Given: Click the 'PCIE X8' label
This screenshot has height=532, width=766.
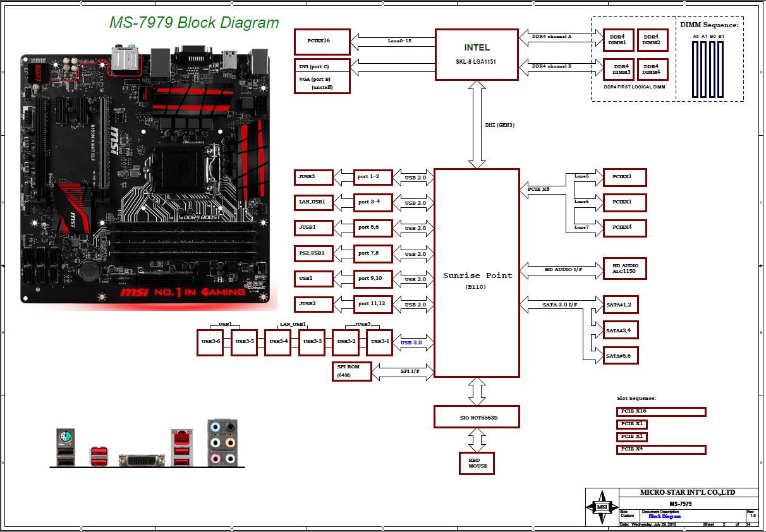Looking at the screenshot, I should click(538, 189).
